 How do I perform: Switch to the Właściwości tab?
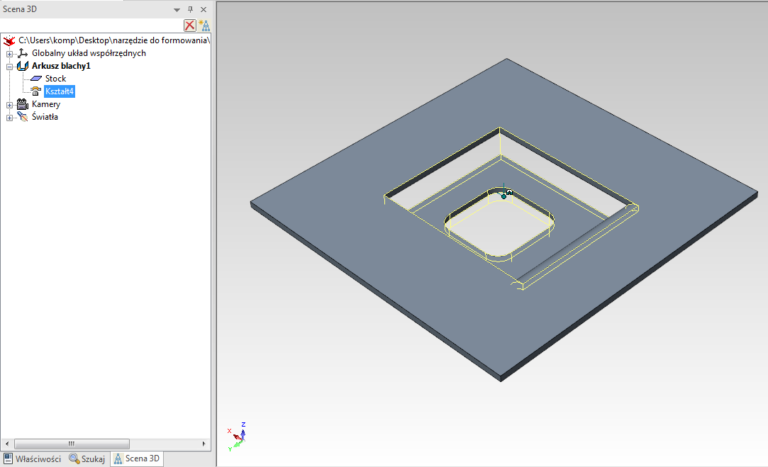click(x=32, y=458)
